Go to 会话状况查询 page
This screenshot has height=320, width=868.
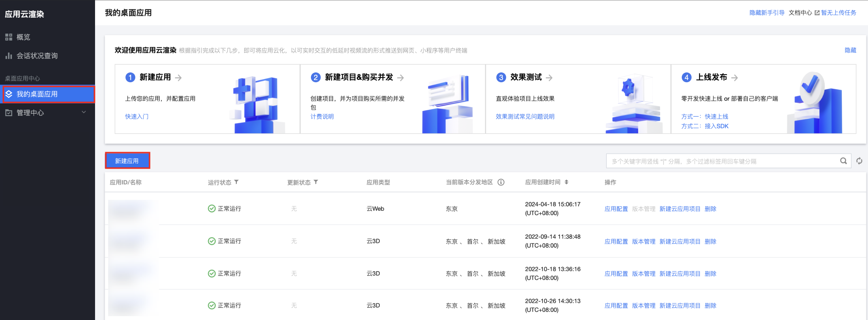click(x=37, y=55)
